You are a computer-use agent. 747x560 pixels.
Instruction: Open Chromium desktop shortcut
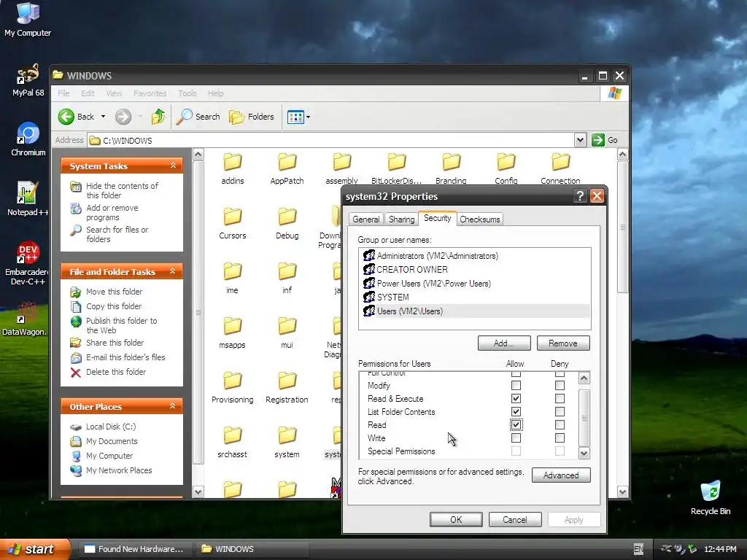pyautogui.click(x=28, y=139)
